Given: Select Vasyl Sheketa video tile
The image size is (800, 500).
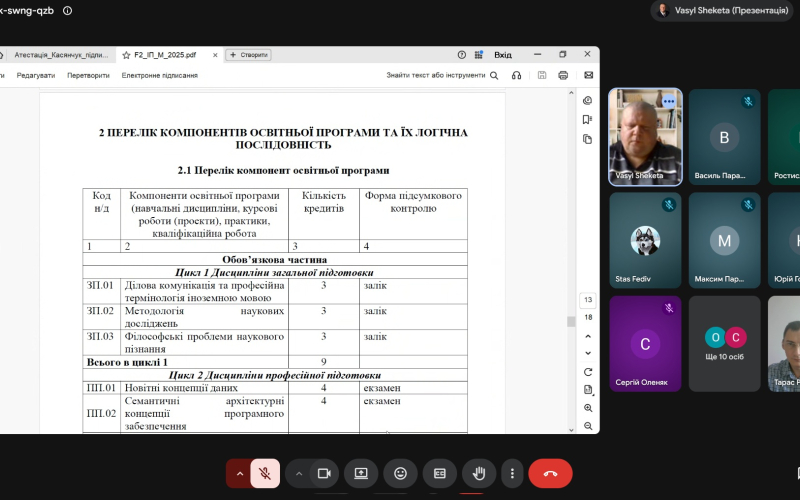Looking at the screenshot, I should [x=645, y=137].
